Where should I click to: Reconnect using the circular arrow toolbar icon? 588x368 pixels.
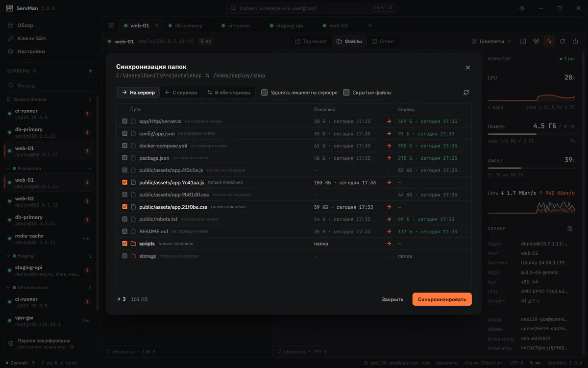coord(563,42)
